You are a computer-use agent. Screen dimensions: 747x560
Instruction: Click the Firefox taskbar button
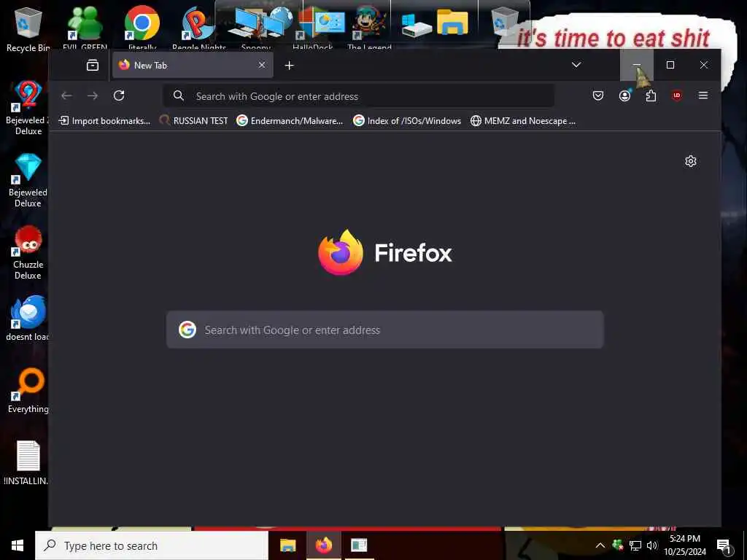323,545
